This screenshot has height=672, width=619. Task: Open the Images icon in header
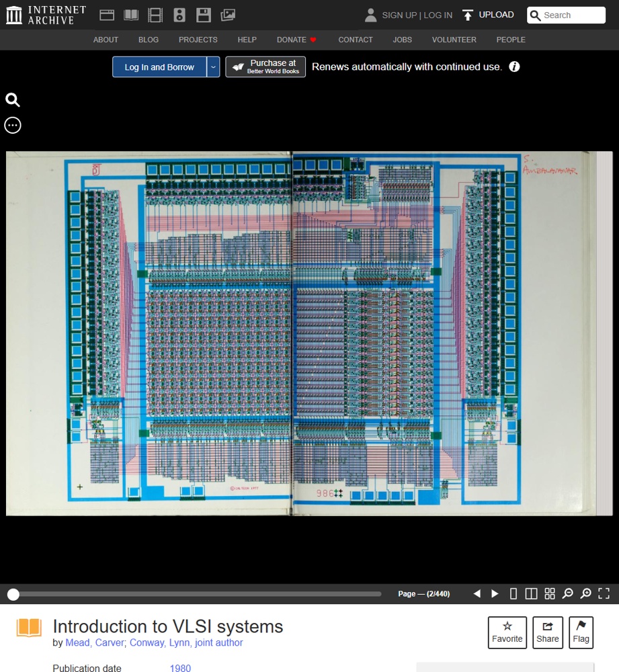228,15
